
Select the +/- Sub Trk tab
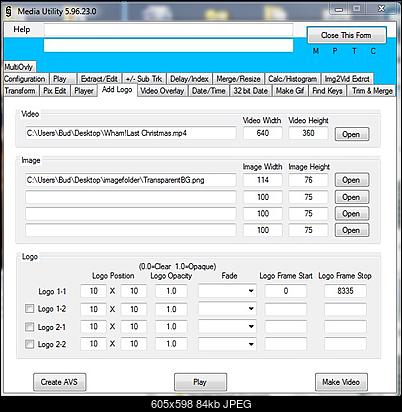(x=144, y=79)
